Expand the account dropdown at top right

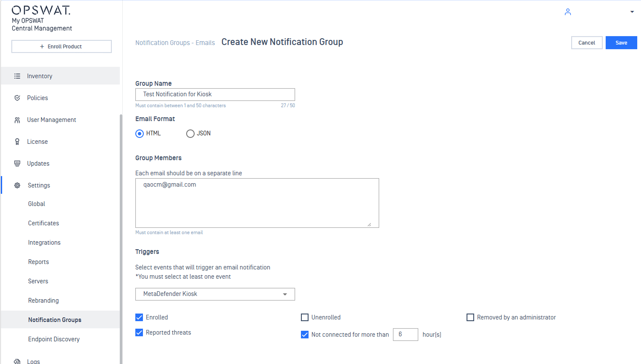click(x=632, y=12)
